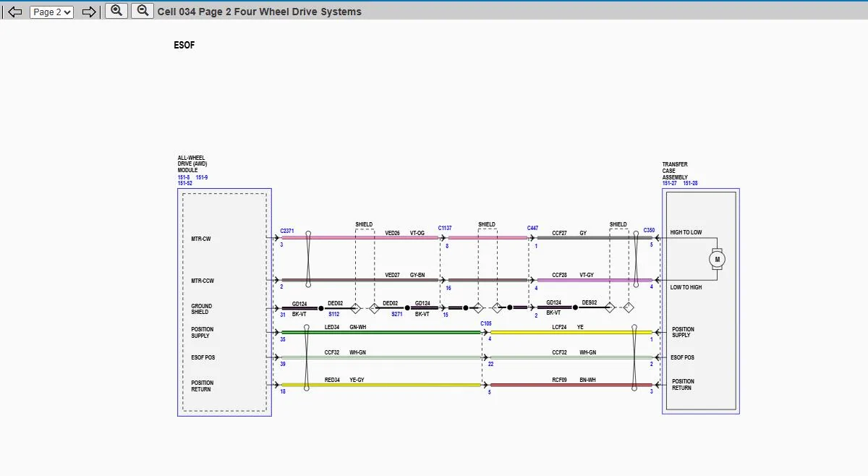Select the green LED34 GN-WH wire
868x476 pixels.
[381, 333]
